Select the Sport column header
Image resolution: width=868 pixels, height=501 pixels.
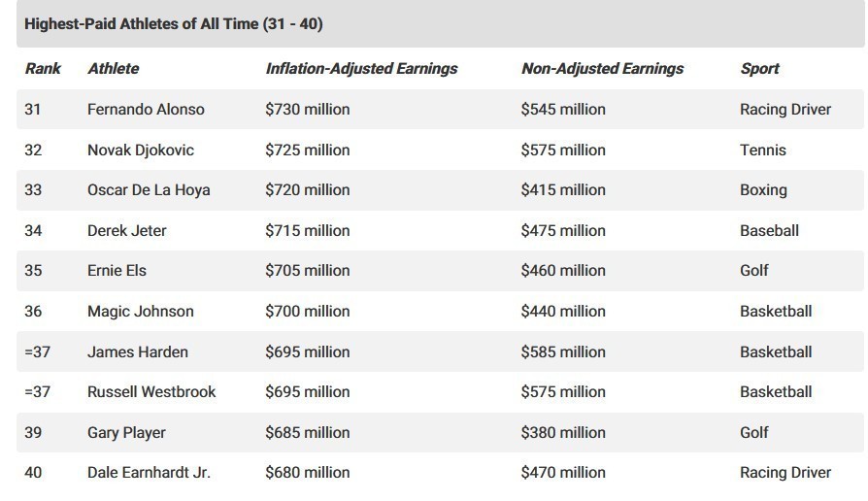click(759, 69)
